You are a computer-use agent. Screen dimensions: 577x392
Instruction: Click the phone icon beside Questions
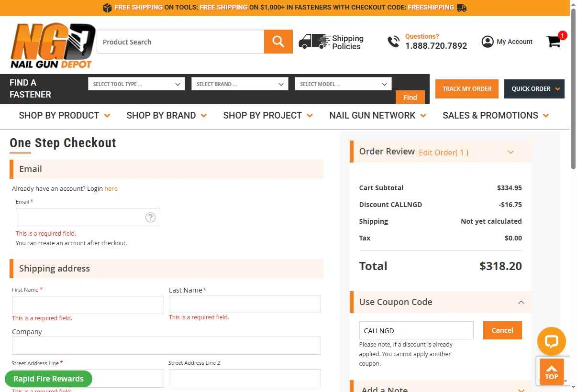coord(393,42)
